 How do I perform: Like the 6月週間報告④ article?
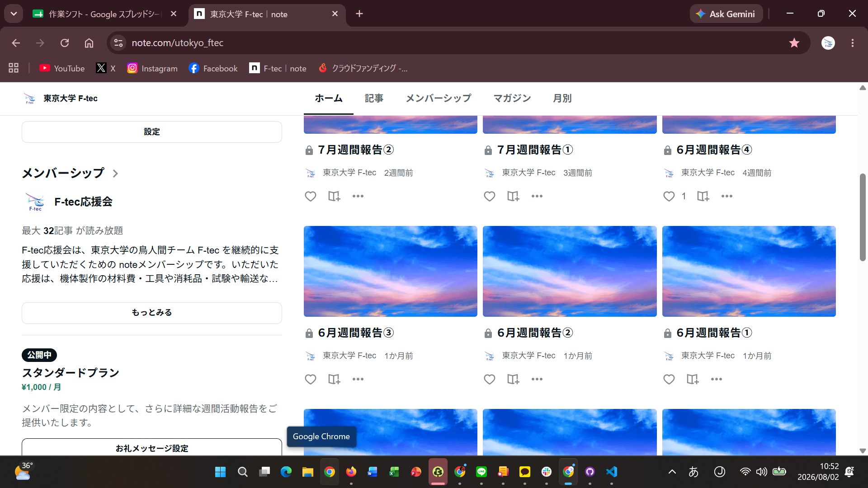click(x=669, y=196)
